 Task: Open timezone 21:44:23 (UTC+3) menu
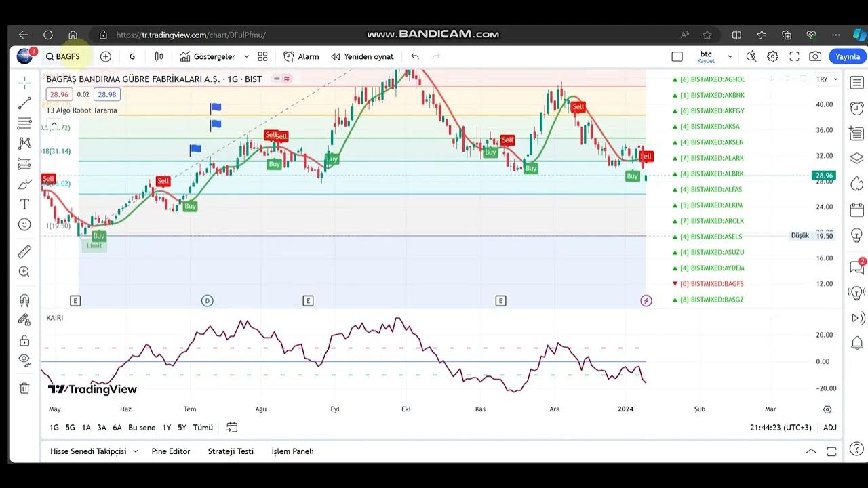tap(781, 428)
